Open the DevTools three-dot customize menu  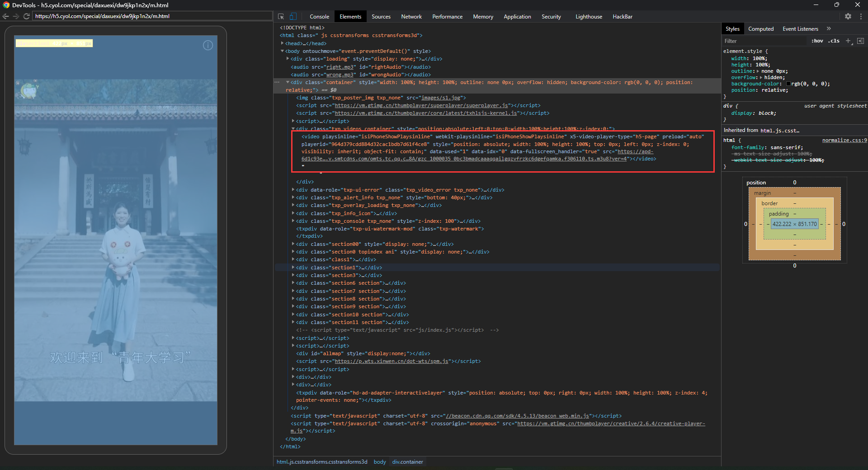tap(861, 16)
